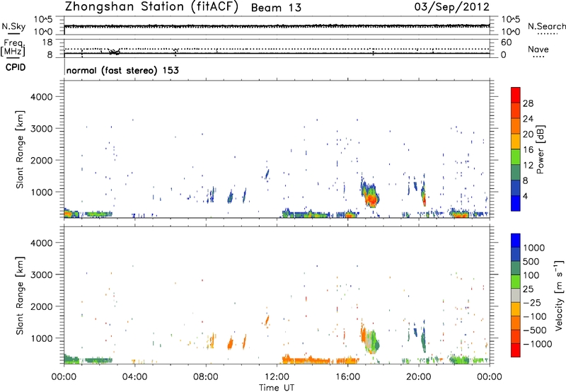Click the Zhongshan Station (fitACF) title

click(x=151, y=7)
